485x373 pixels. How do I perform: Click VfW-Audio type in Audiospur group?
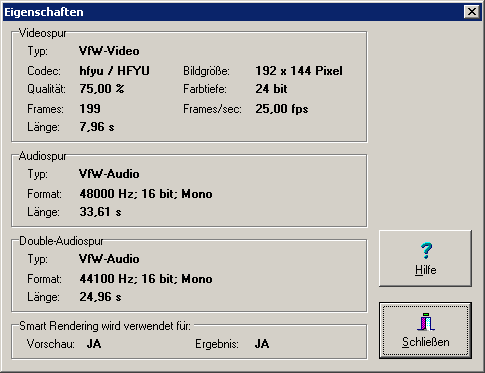109,174
